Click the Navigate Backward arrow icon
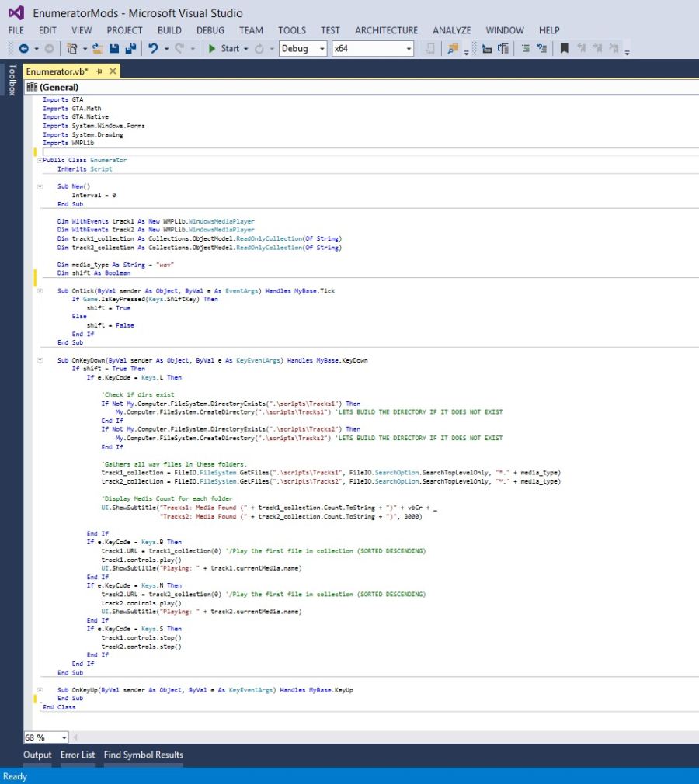This screenshot has height=784, width=699. click(23, 49)
